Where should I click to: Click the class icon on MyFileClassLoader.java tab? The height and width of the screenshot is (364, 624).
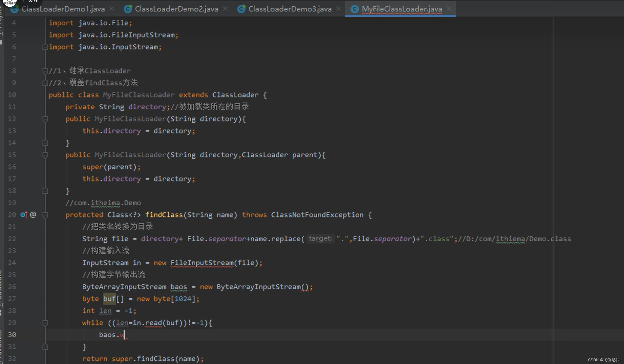355,9
